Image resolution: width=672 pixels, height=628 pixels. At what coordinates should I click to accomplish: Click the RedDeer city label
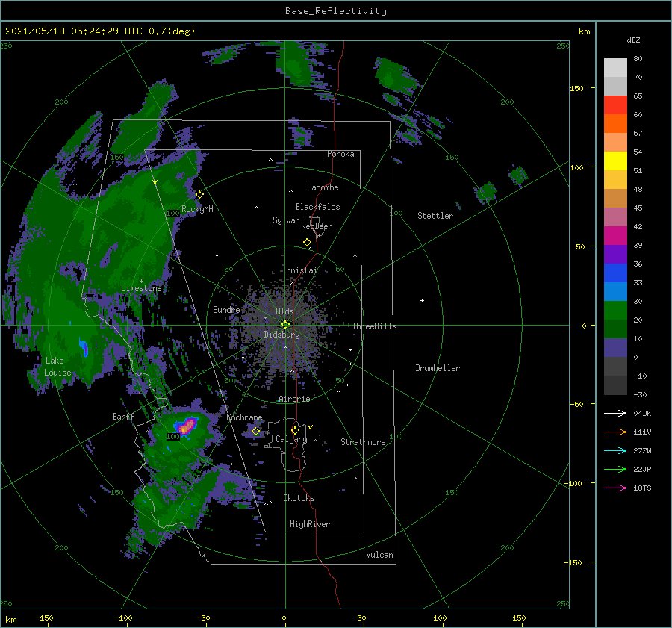pos(317,226)
